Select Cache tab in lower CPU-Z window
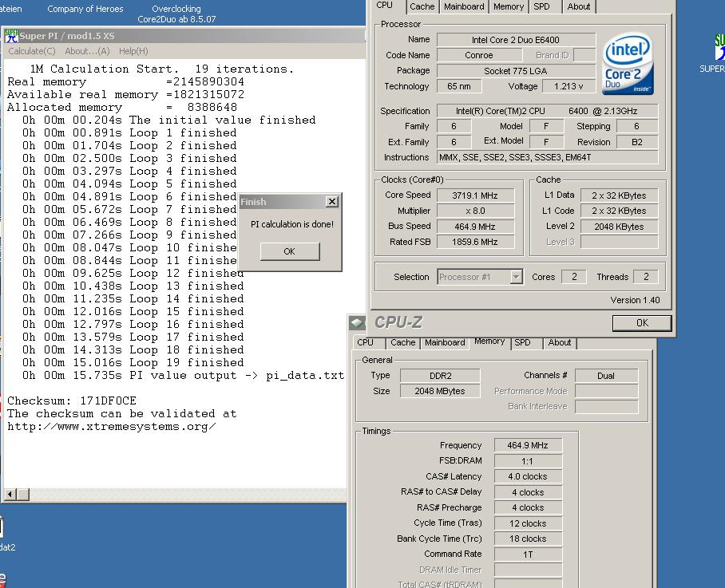The image size is (725, 588). pyautogui.click(x=402, y=343)
